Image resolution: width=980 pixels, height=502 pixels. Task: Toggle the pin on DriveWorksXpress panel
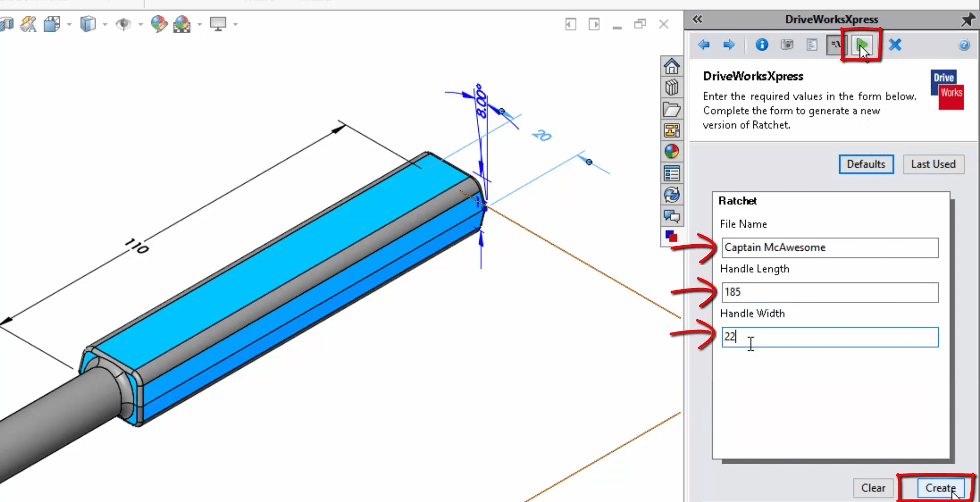[x=967, y=19]
